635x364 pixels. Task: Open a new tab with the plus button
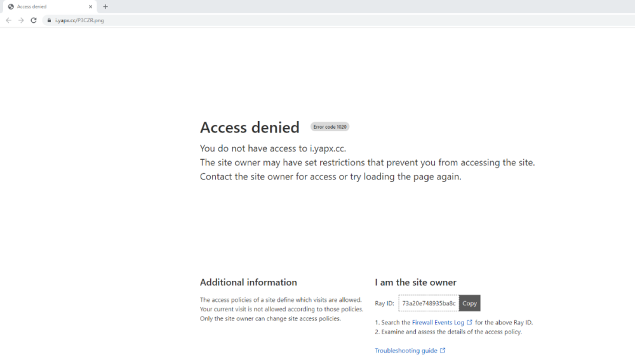(105, 6)
